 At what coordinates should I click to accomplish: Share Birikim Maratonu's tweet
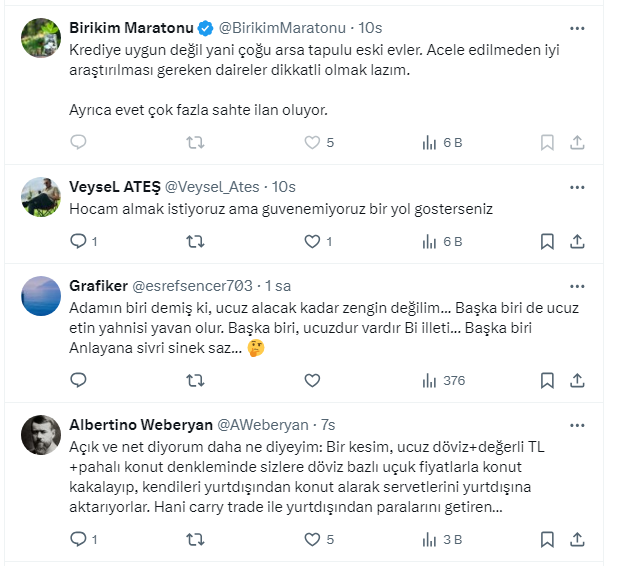pos(578,143)
